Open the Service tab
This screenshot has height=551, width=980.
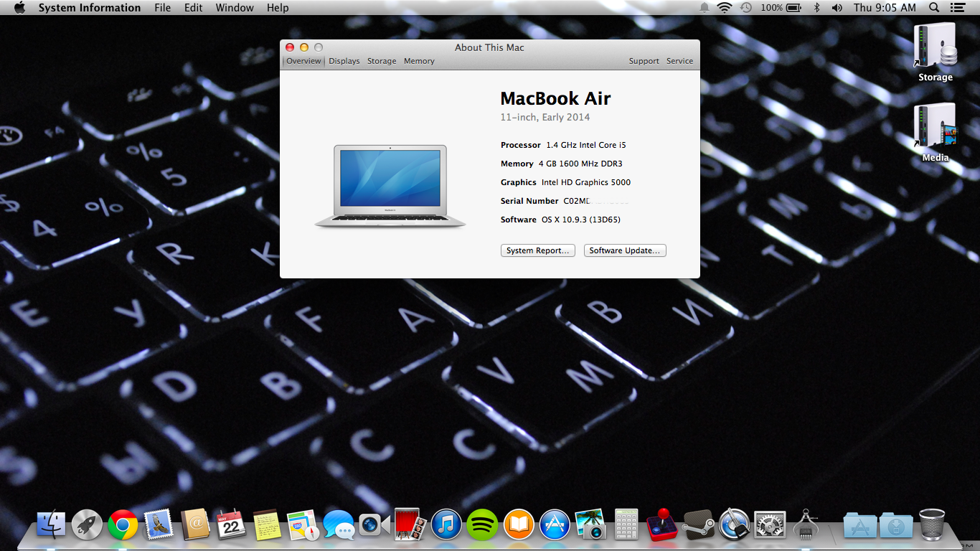pos(680,61)
